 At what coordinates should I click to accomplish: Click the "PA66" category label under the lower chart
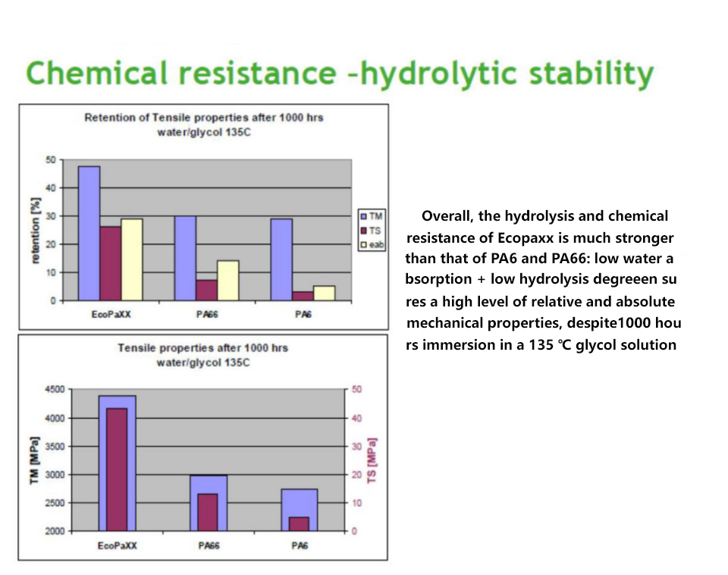[209, 545]
